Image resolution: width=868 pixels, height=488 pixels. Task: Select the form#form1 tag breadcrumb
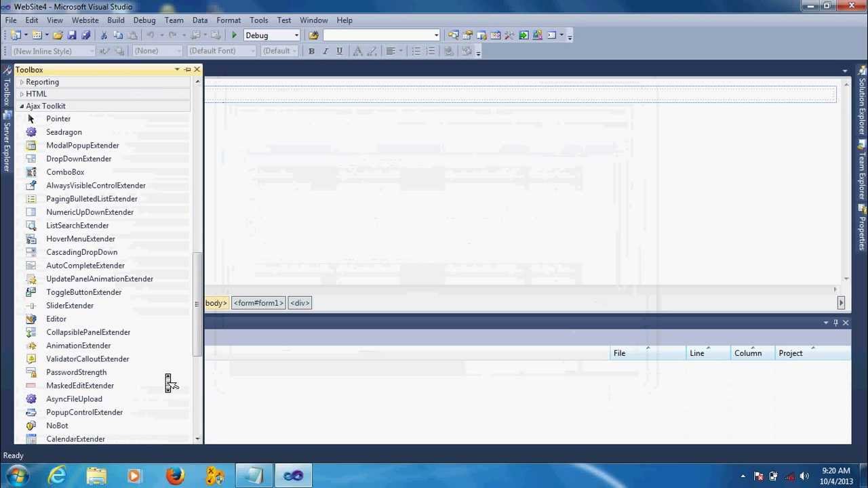258,303
